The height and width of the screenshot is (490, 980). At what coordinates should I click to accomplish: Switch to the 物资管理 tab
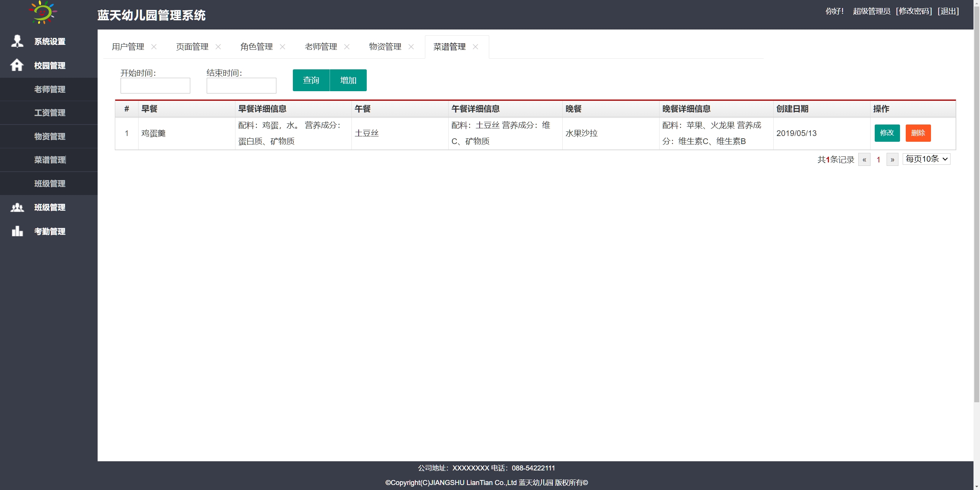pos(385,47)
